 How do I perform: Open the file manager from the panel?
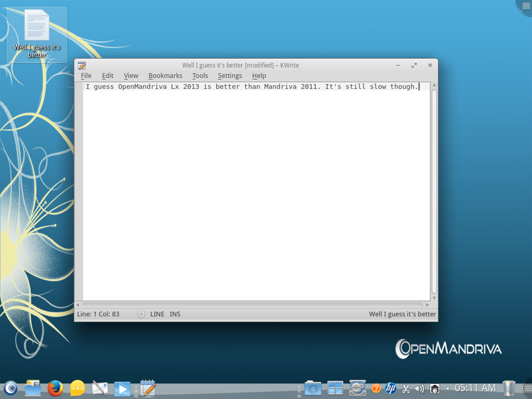point(33,388)
